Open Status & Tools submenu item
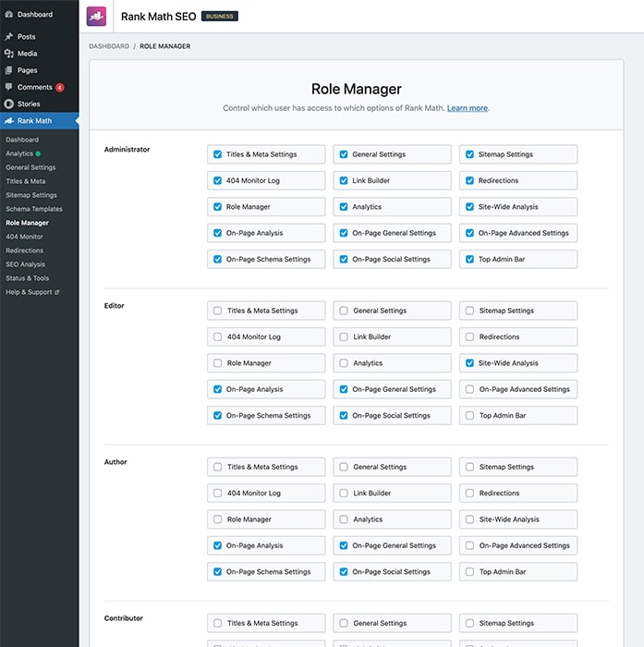Image resolution: width=644 pixels, height=647 pixels. [x=27, y=278]
